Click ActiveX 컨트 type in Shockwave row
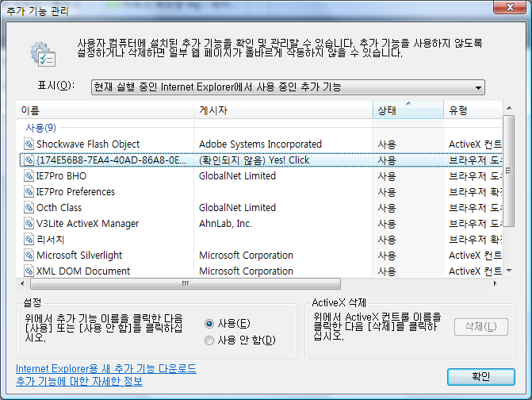Image resolution: width=532 pixels, height=400 pixels. [x=475, y=144]
